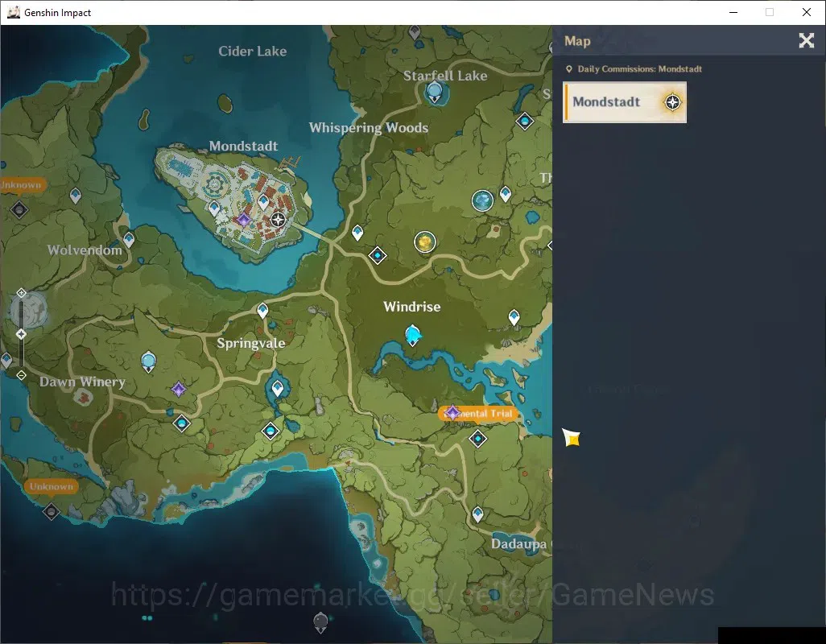Select waypoint beside the upper Unknown domain
Screen dimensions: 826x644
(76, 196)
